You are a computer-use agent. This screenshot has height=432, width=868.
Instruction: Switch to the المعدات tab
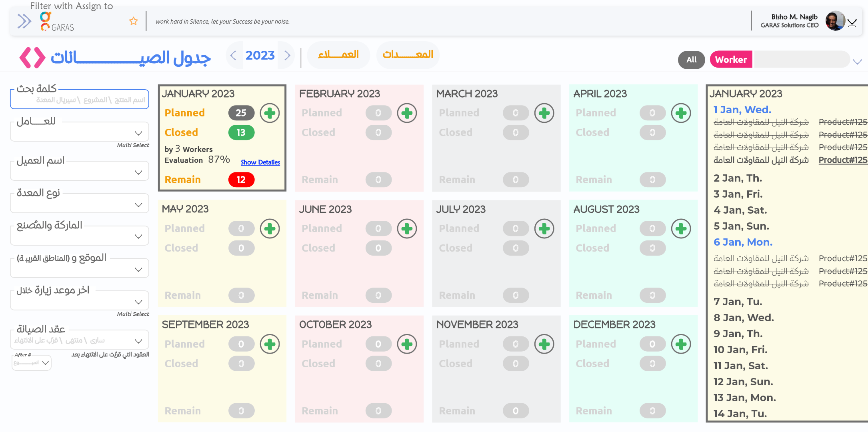coord(408,55)
